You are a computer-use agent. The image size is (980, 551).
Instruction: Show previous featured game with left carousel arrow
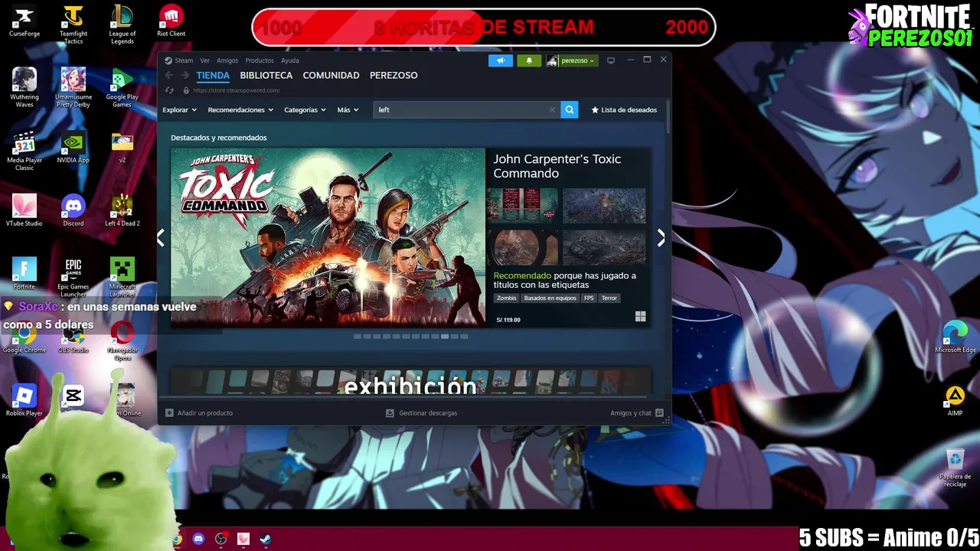(160, 238)
